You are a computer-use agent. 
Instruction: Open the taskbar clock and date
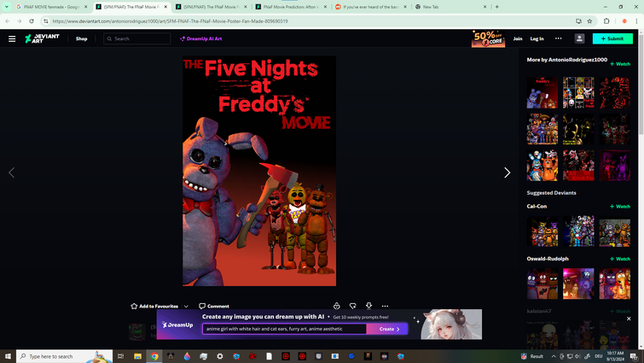pos(615,356)
